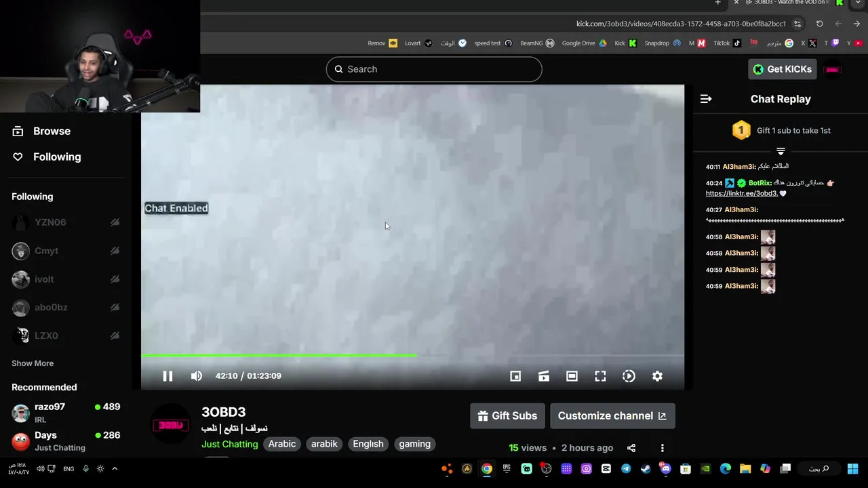This screenshot has height=488, width=868.
Task: Pause the video playback
Action: (x=167, y=376)
